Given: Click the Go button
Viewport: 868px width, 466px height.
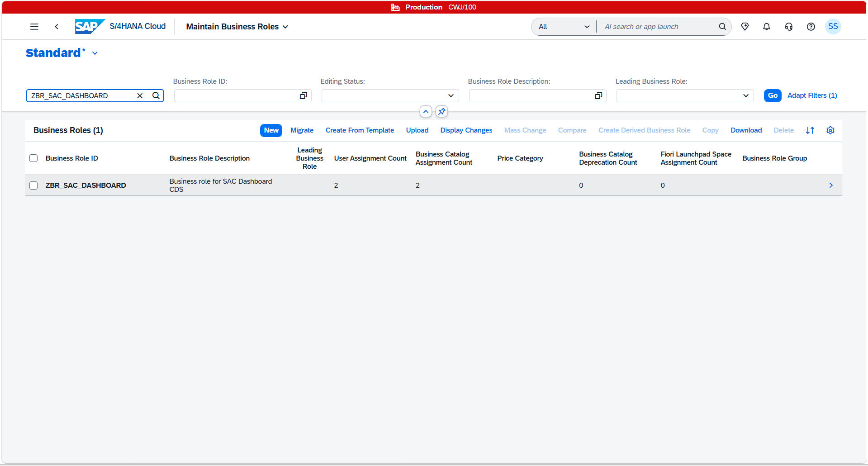Looking at the screenshot, I should pyautogui.click(x=773, y=95).
